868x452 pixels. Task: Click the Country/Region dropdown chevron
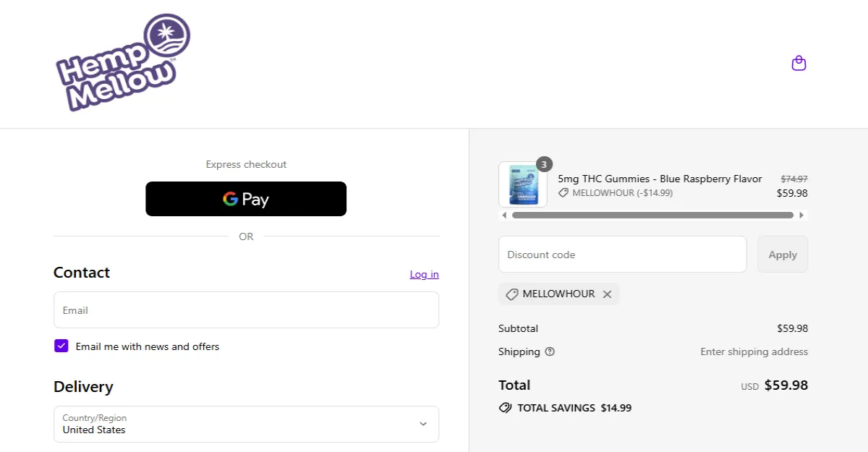(422, 425)
